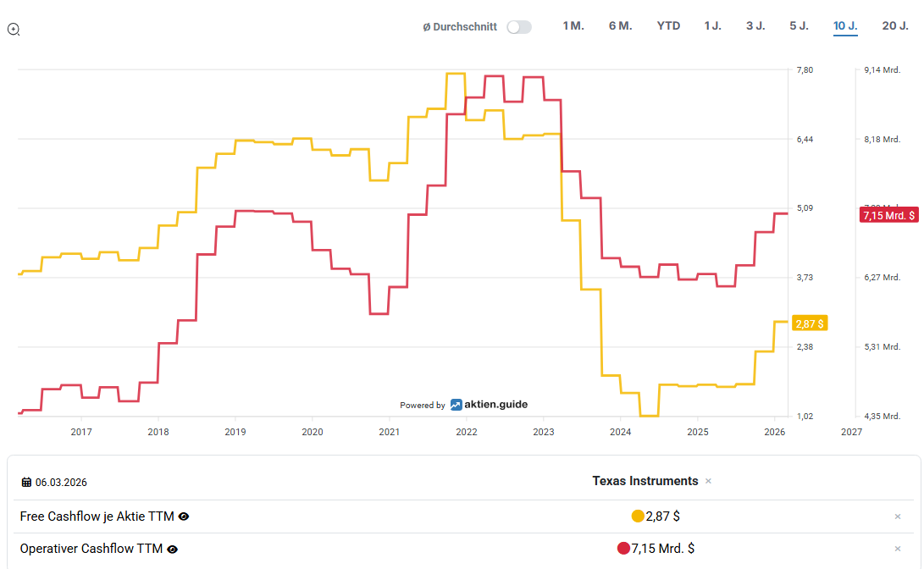The image size is (924, 569).
Task: Select the 6 M. time range
Action: 620,26
